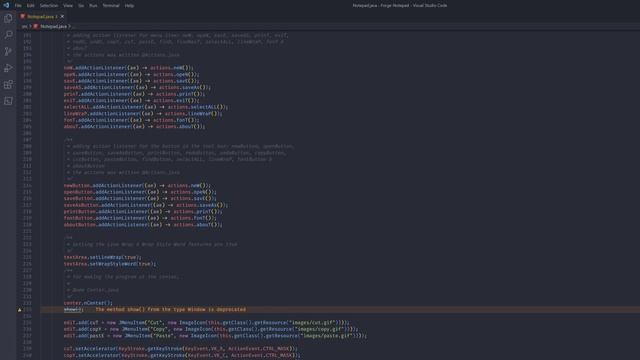Click the textArea.setWrapStyleWord(true) line
This screenshot has height=360, width=640.
point(110,264)
